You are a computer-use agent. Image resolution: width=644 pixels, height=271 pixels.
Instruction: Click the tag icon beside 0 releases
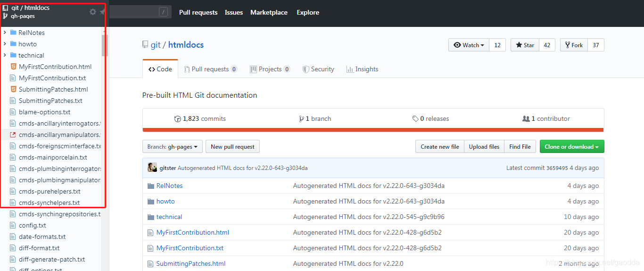415,119
